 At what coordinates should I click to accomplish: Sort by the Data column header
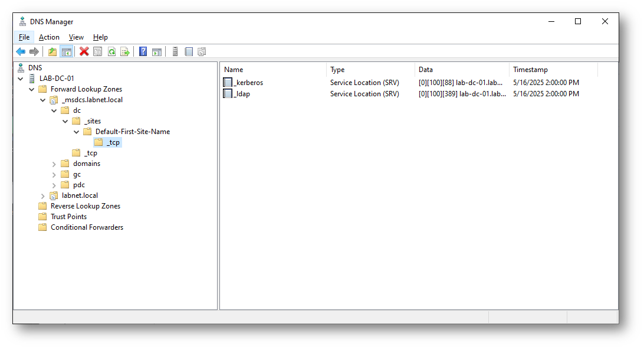[462, 70]
